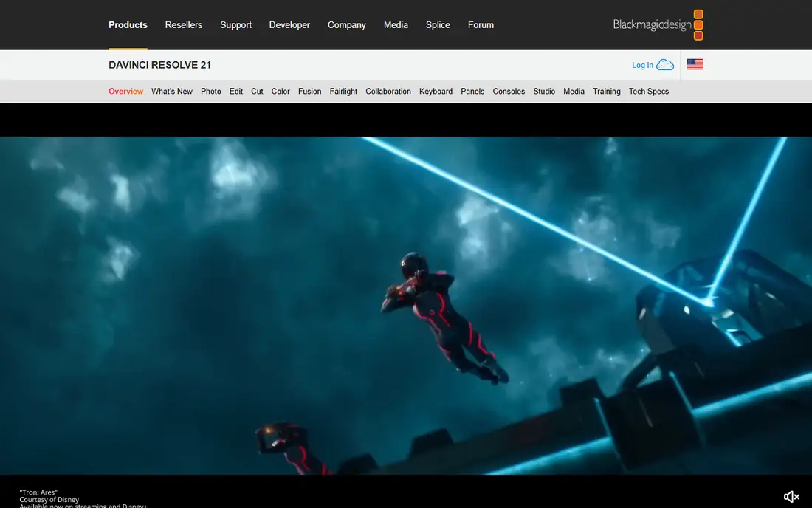
Task: Click Media in the product sub-navigation
Action: coord(574,91)
